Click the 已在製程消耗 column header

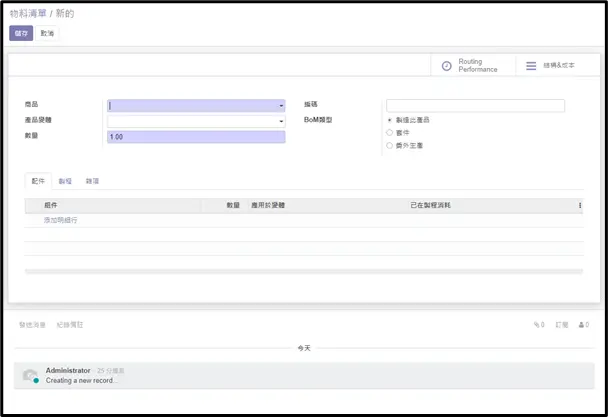(x=430, y=205)
